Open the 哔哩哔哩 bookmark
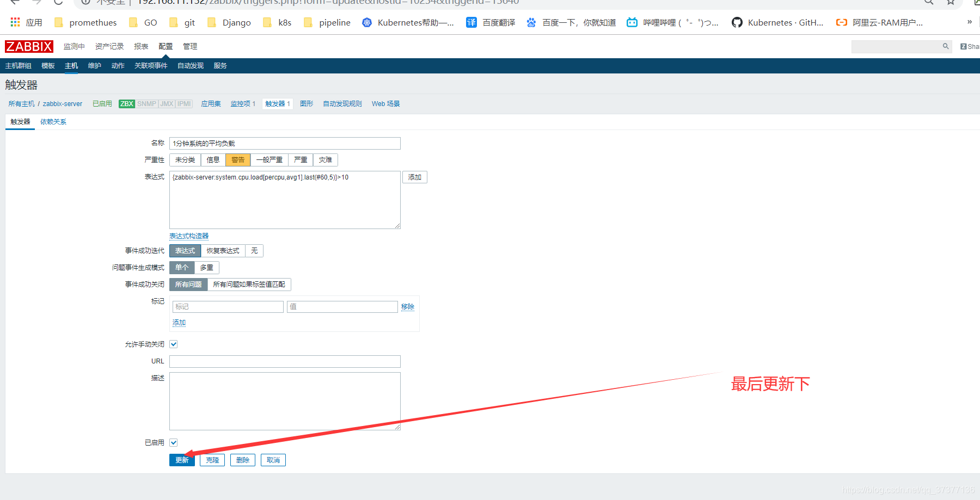The image size is (980, 500). pyautogui.click(x=672, y=22)
